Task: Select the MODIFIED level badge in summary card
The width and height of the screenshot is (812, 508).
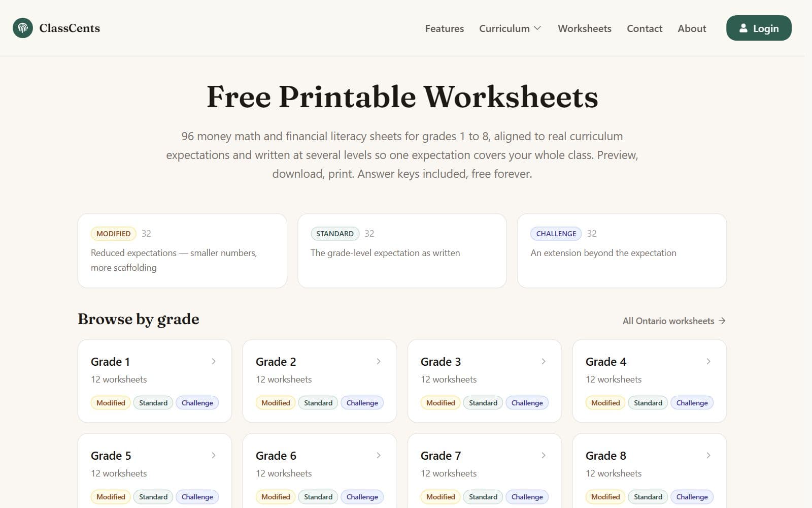Action: click(x=114, y=234)
